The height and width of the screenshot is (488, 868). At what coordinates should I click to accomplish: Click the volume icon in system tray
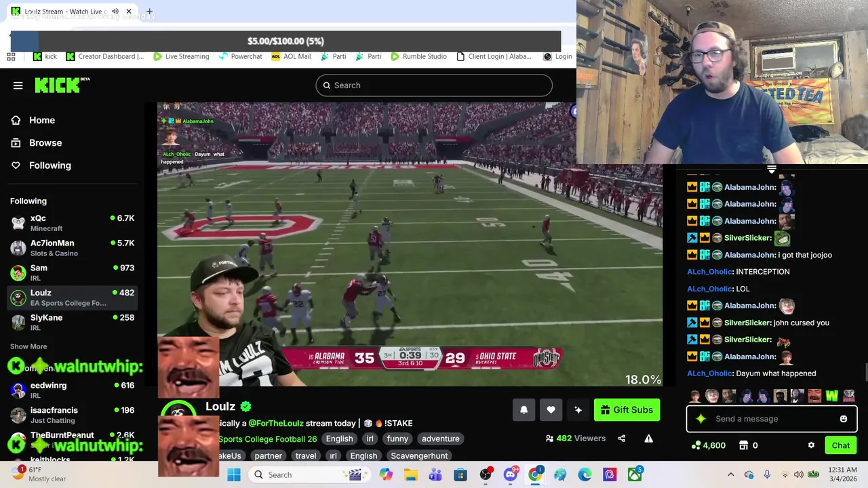click(799, 474)
